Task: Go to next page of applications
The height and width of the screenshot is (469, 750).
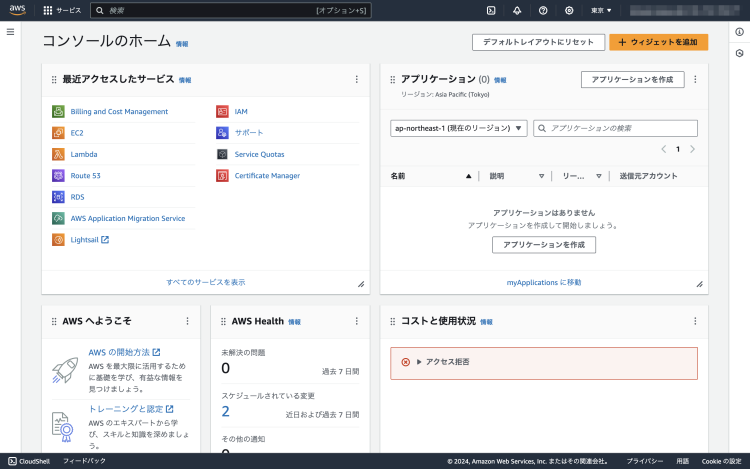Action: (692, 149)
